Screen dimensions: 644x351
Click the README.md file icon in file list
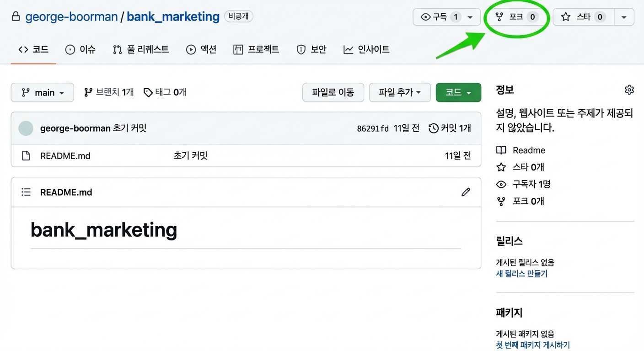pyautogui.click(x=26, y=156)
